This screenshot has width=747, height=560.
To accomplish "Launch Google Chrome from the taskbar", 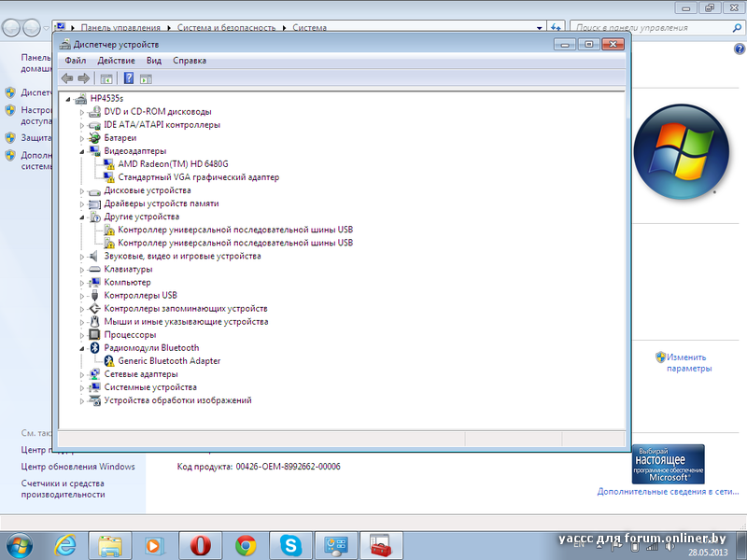I will tap(246, 546).
